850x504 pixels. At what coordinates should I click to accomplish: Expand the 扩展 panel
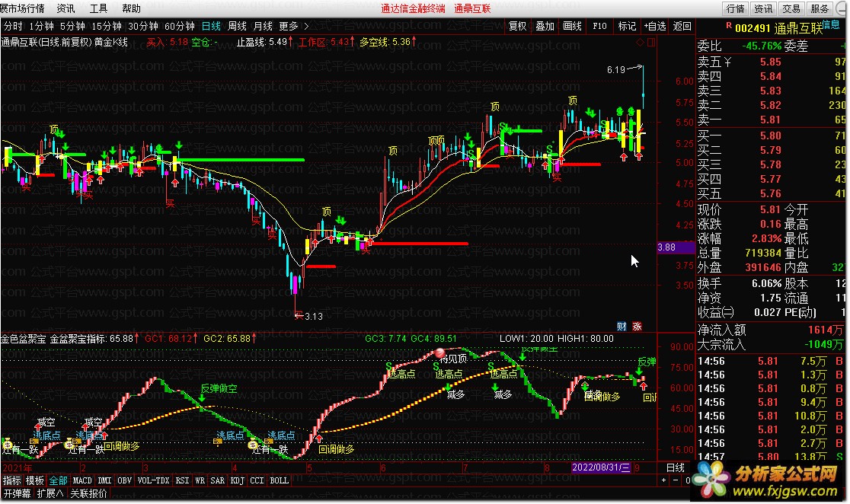tap(50, 493)
